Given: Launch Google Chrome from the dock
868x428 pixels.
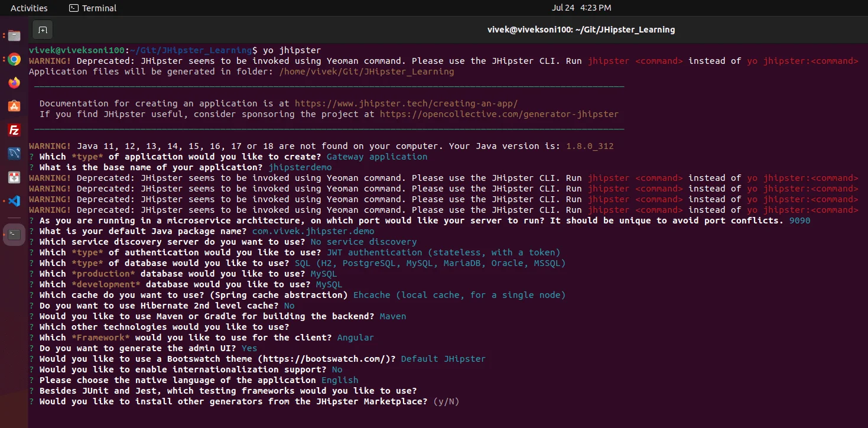Looking at the screenshot, I should 14,59.
